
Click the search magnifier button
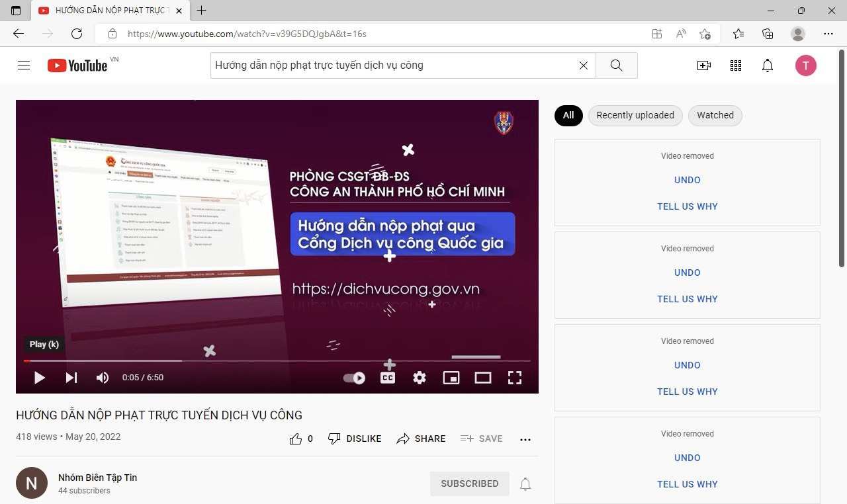(616, 65)
